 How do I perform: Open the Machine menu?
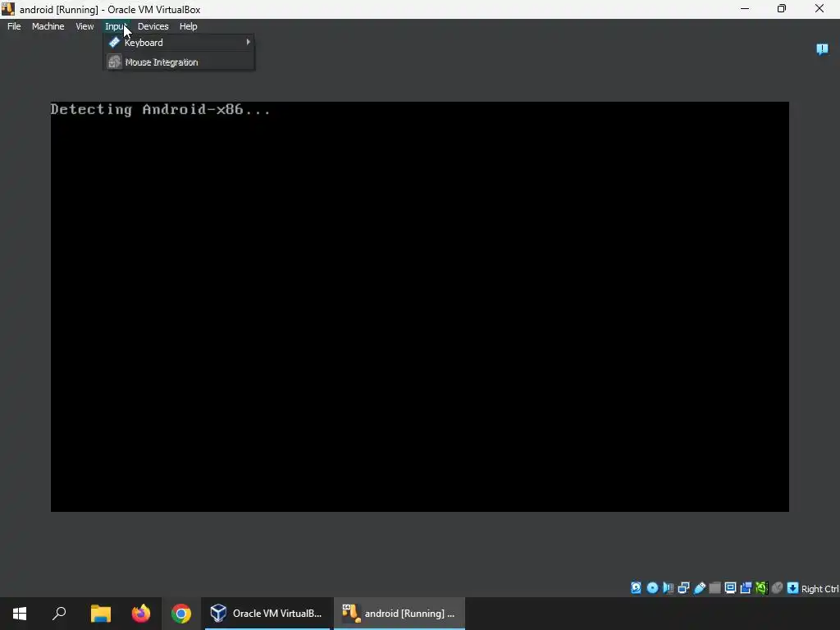pyautogui.click(x=48, y=26)
